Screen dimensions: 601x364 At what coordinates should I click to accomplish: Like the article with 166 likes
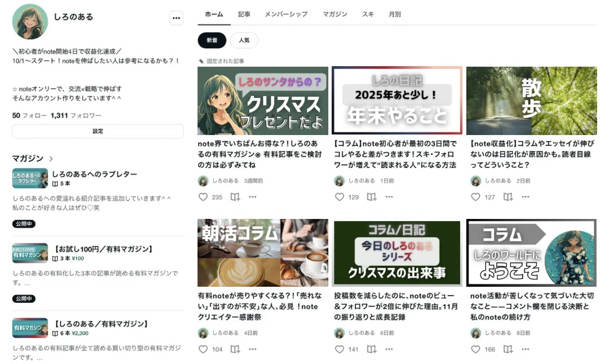coord(476,349)
